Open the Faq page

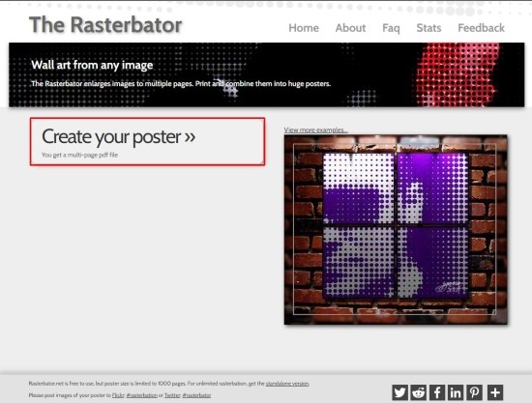391,28
